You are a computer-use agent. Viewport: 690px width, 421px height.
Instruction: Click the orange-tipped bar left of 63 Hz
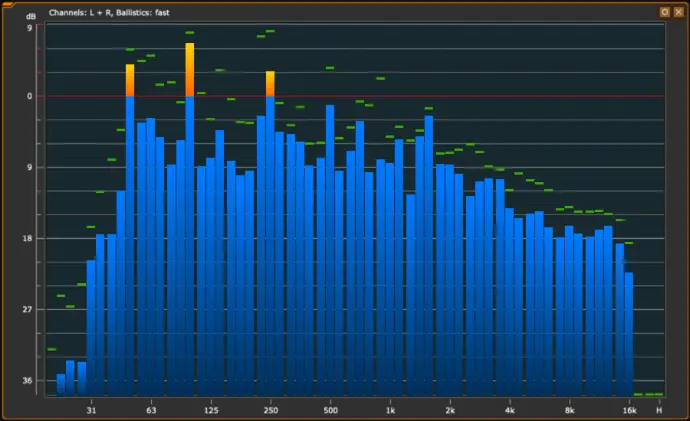130,80
